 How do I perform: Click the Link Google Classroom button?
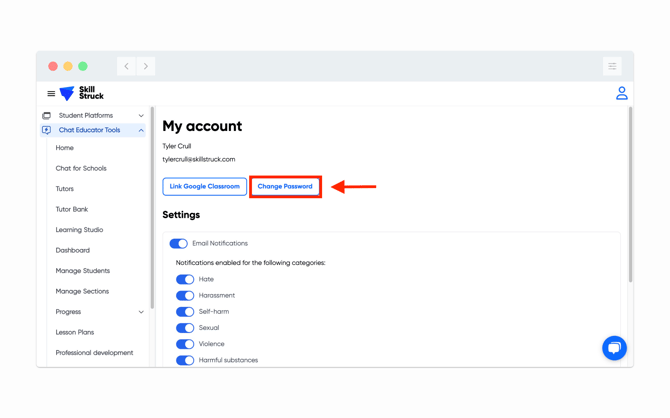pos(205,186)
